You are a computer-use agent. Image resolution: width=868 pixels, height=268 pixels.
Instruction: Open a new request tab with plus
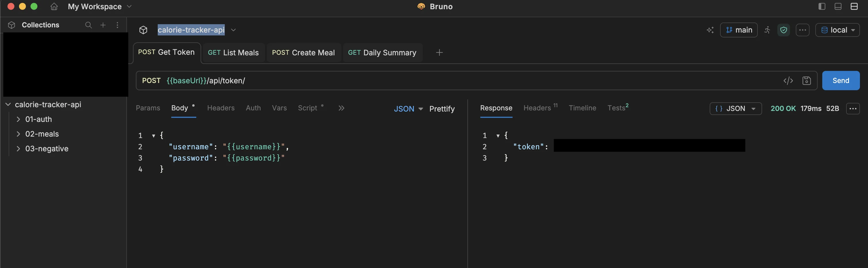click(x=439, y=53)
